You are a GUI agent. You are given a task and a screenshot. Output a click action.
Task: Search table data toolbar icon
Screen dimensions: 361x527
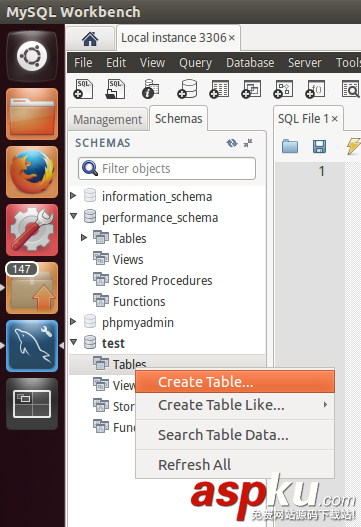point(351,89)
